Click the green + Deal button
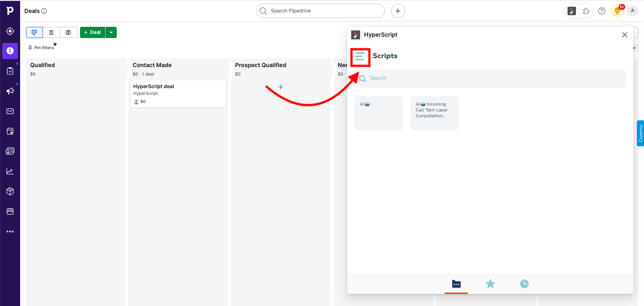This screenshot has height=306, width=644. [93, 32]
